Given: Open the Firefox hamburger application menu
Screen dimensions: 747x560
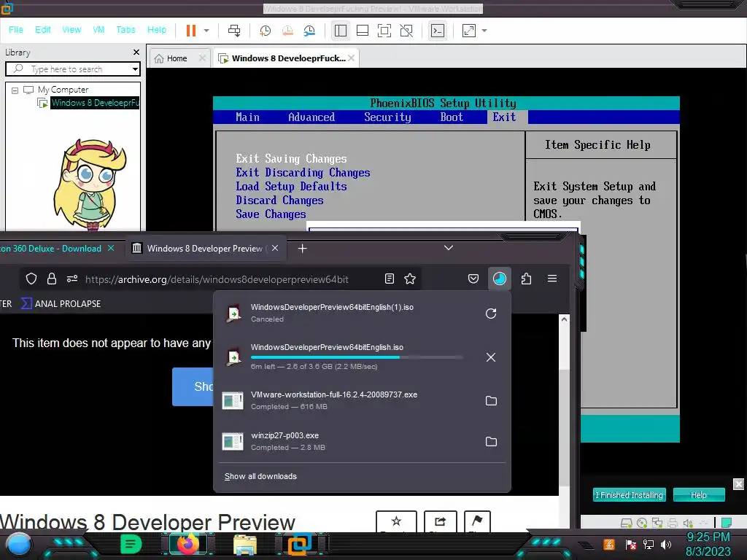Looking at the screenshot, I should click(552, 279).
